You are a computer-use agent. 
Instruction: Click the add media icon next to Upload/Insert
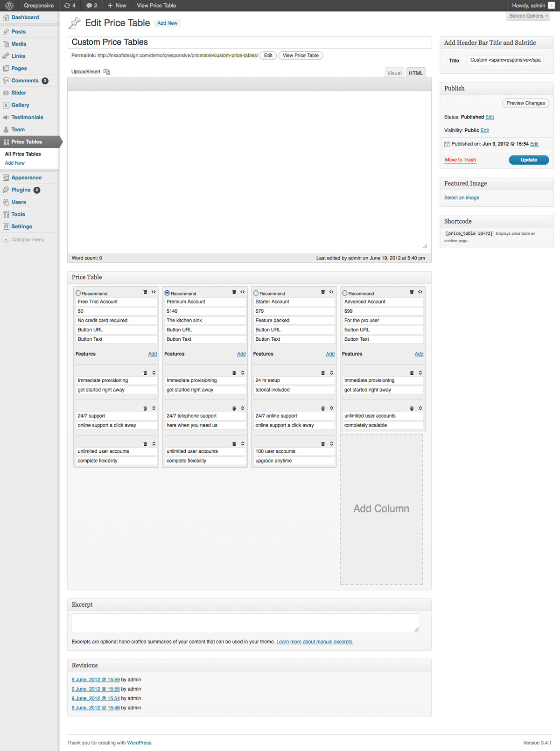coord(106,72)
